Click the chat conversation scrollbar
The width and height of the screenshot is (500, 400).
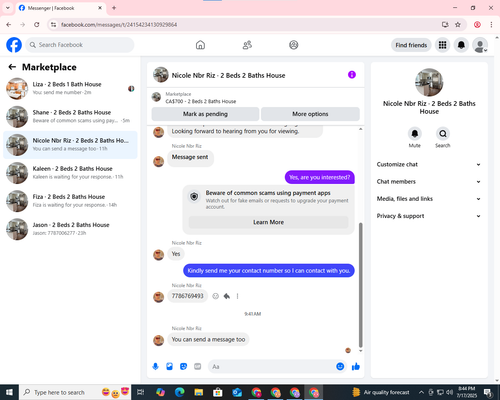click(x=360, y=285)
